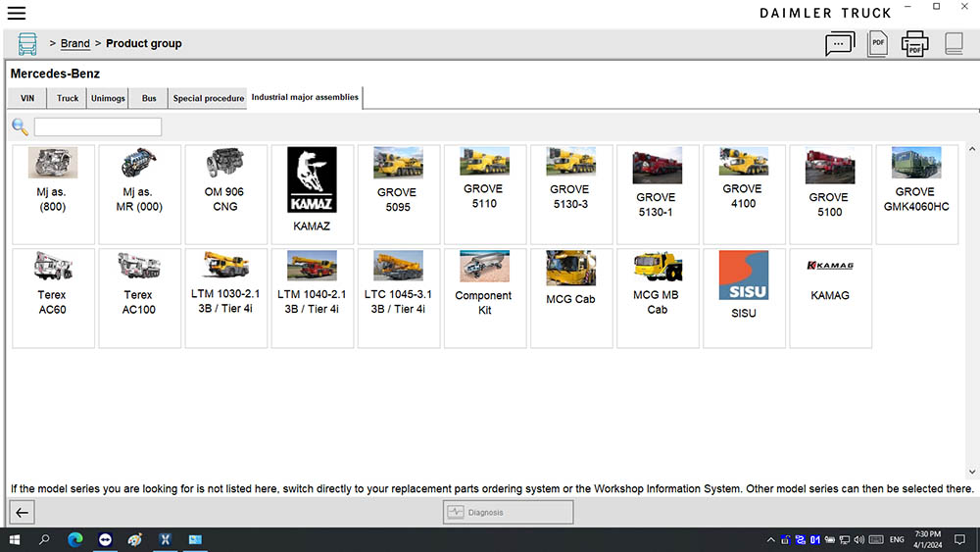This screenshot has width=980, height=552.
Task: Click the network icon in system tray
Action: point(845,539)
